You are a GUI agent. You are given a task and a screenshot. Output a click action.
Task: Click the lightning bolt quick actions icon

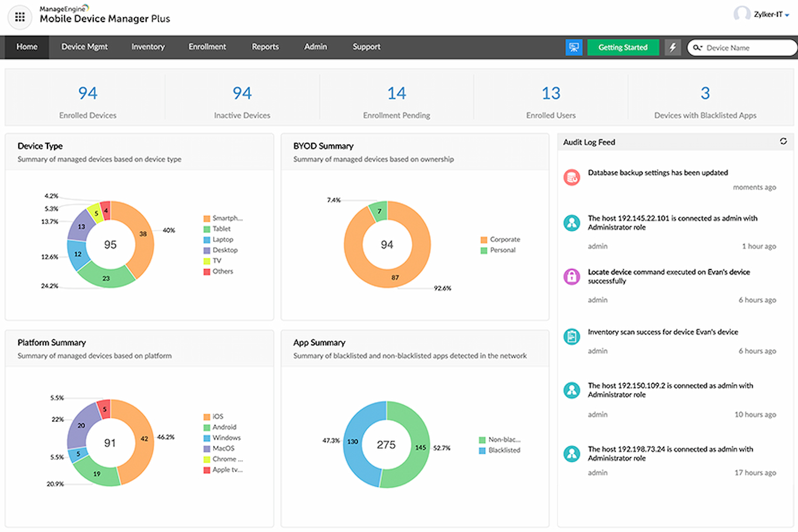pyautogui.click(x=672, y=47)
